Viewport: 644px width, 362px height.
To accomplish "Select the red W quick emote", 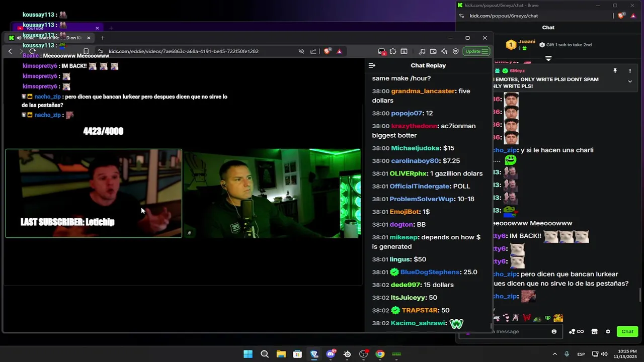I will [x=526, y=318].
